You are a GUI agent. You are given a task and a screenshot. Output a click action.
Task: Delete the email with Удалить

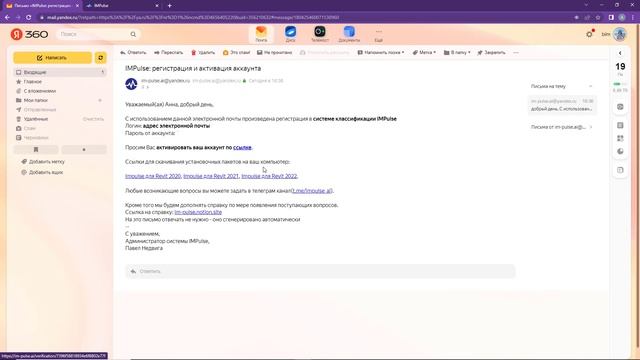(203, 53)
